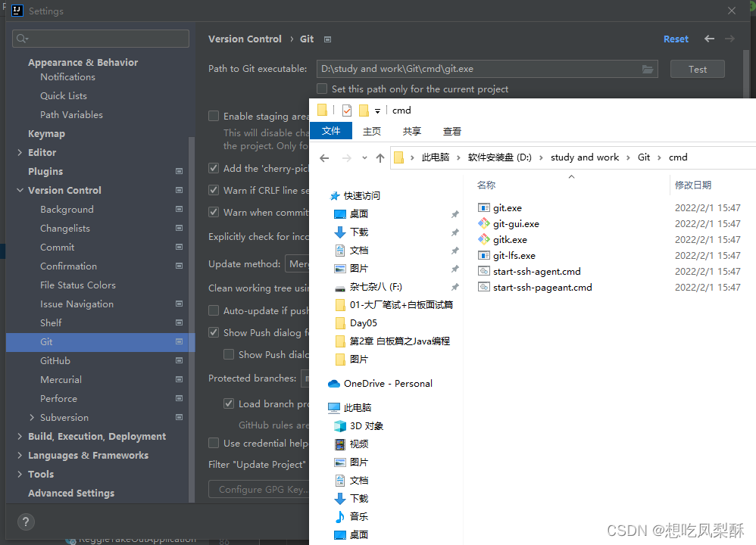Click the forward arrow in Settings header
The image size is (756, 545).
coord(730,39)
